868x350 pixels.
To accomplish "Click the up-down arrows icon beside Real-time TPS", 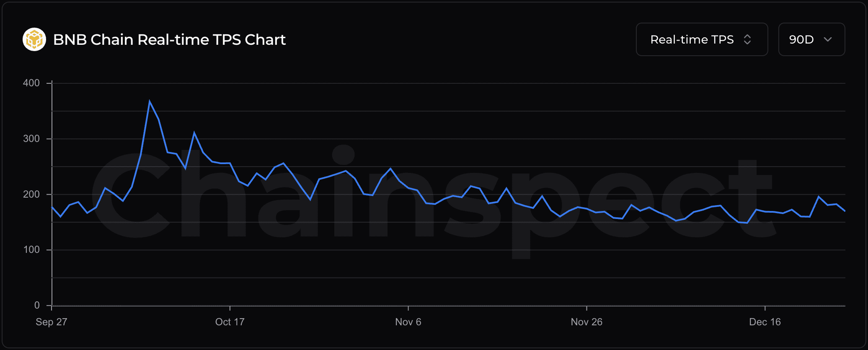I will click(x=747, y=39).
